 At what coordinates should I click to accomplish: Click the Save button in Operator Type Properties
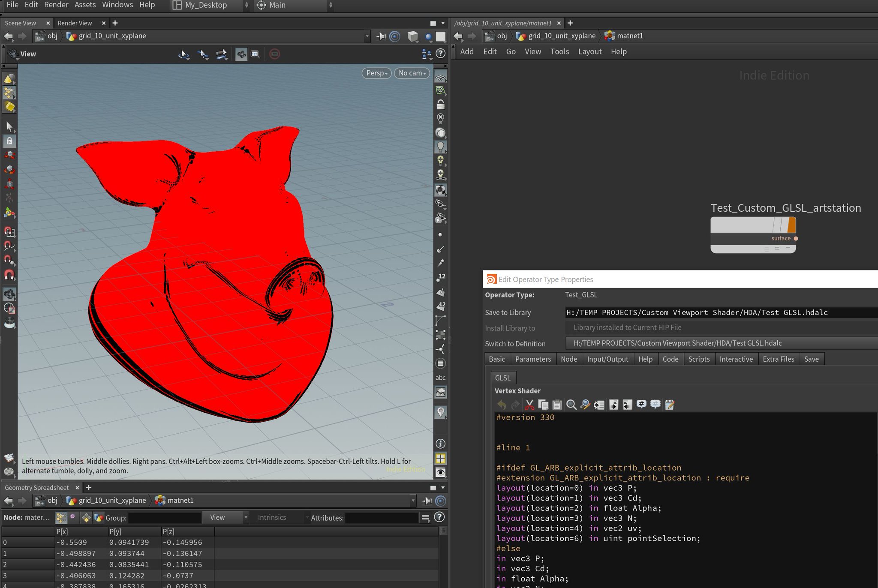(x=812, y=359)
